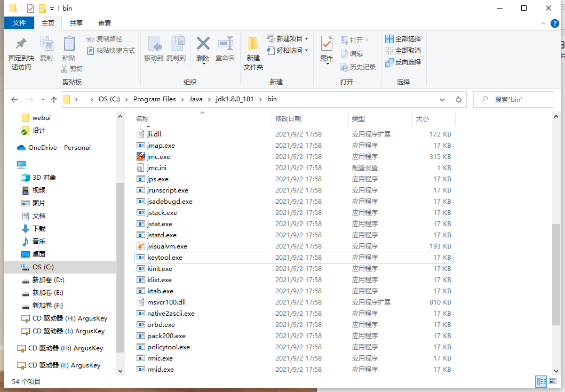Click the Refresh button
The image size is (565, 392).
pyautogui.click(x=459, y=99)
